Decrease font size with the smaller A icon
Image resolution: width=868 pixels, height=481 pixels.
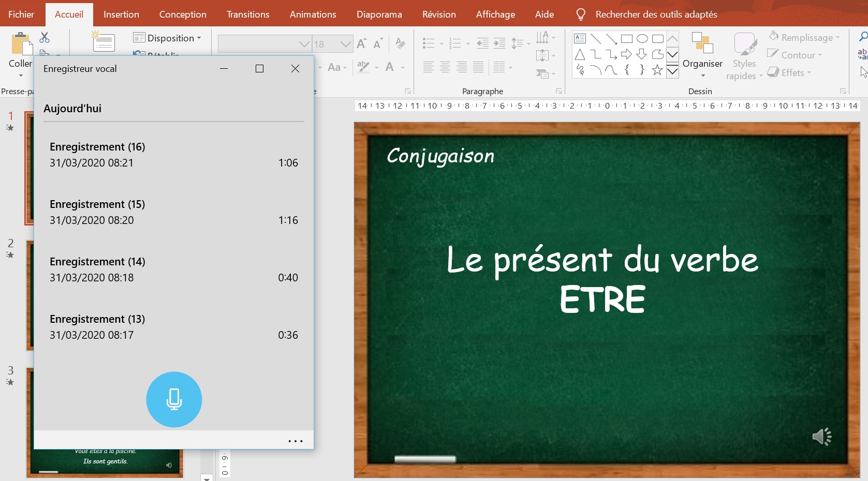(x=378, y=44)
